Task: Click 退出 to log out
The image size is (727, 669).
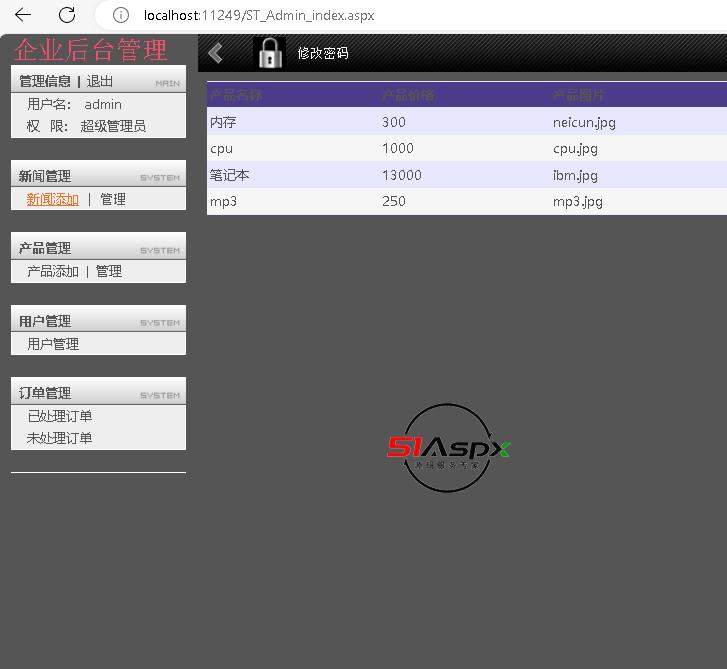Action: [100, 82]
